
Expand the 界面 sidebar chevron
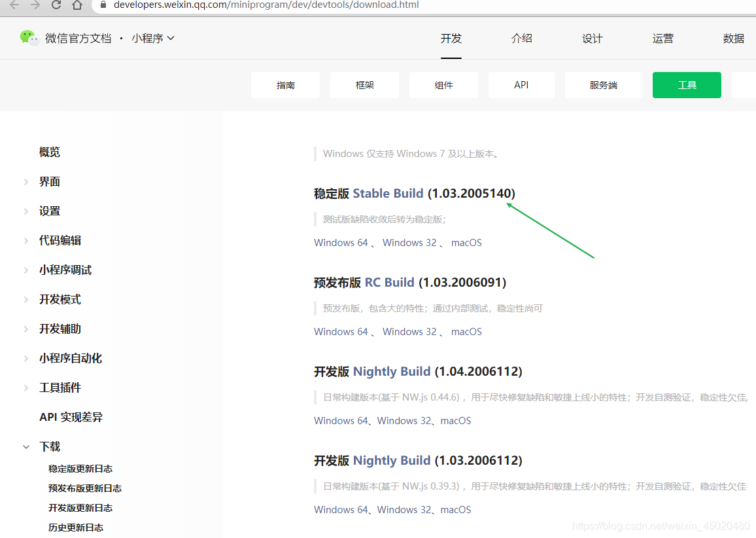26,182
